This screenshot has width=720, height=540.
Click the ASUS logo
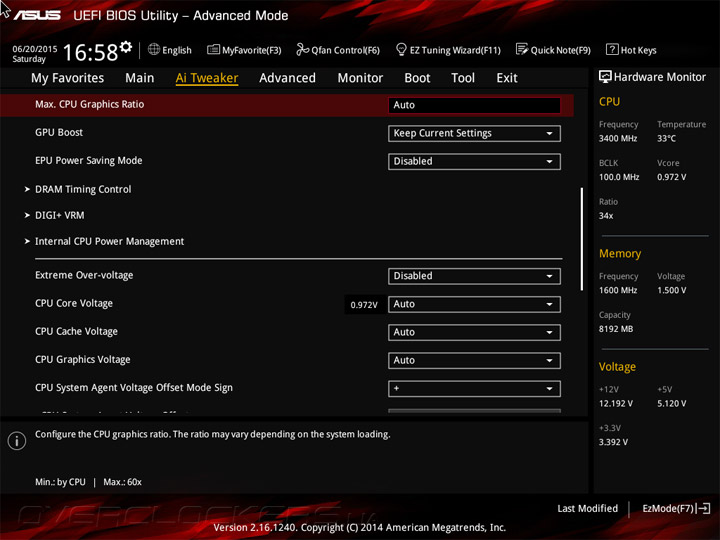click(37, 16)
